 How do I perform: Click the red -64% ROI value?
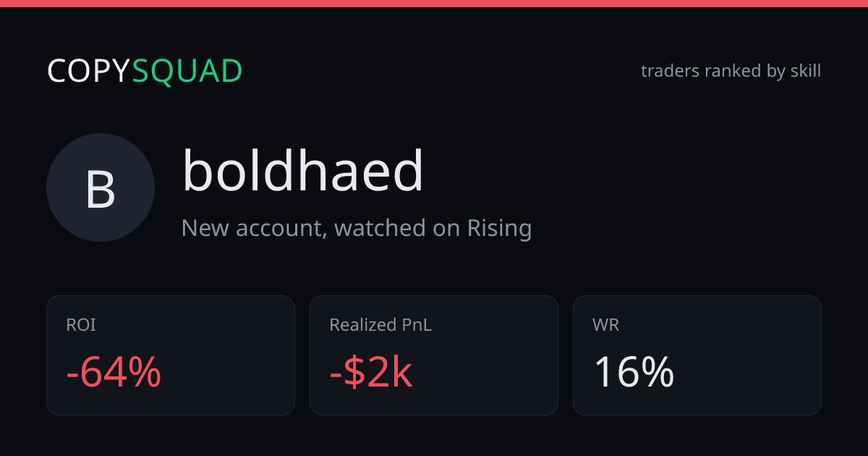click(x=114, y=373)
